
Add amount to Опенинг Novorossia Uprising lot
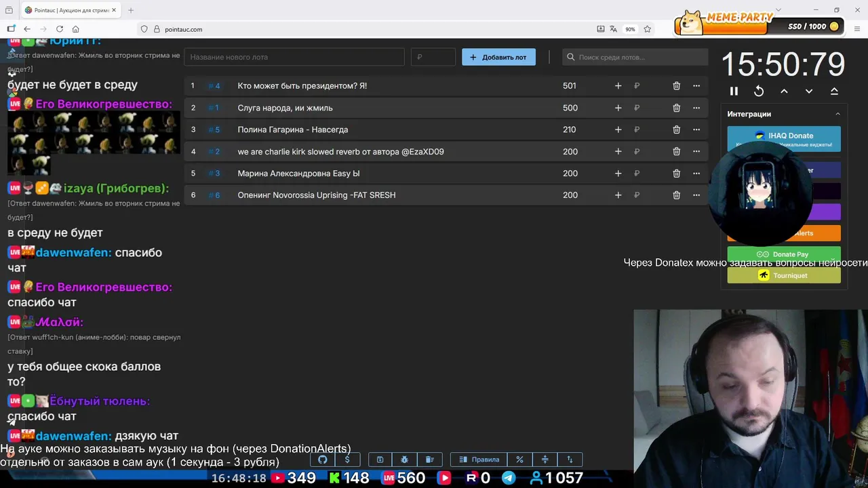click(x=618, y=195)
